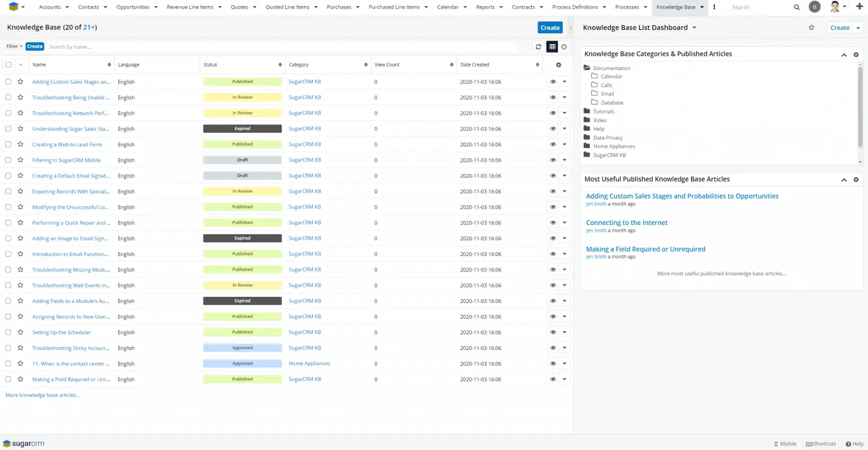The height and width of the screenshot is (450, 868).
Task: Refresh the Knowledge Base list
Action: (x=539, y=47)
